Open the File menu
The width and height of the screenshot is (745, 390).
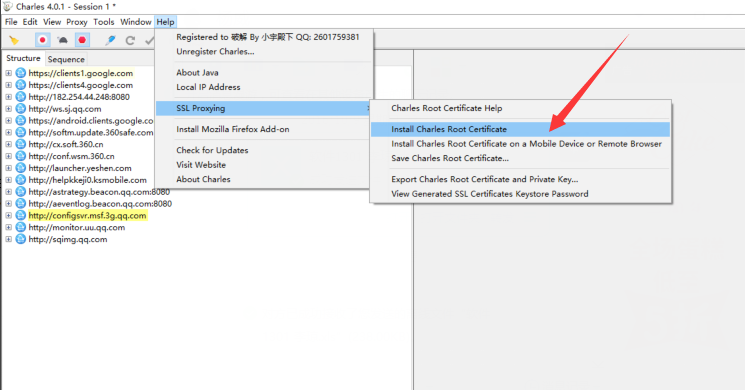pos(11,22)
